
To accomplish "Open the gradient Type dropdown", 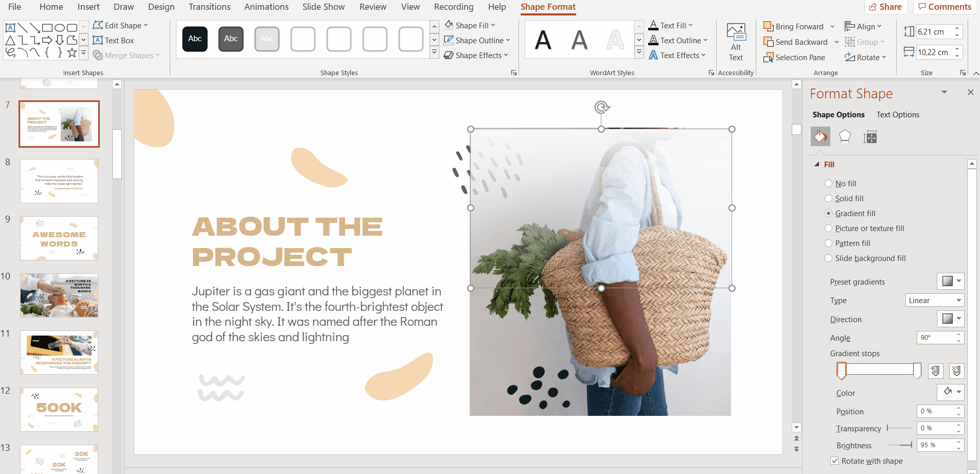I will [x=935, y=300].
